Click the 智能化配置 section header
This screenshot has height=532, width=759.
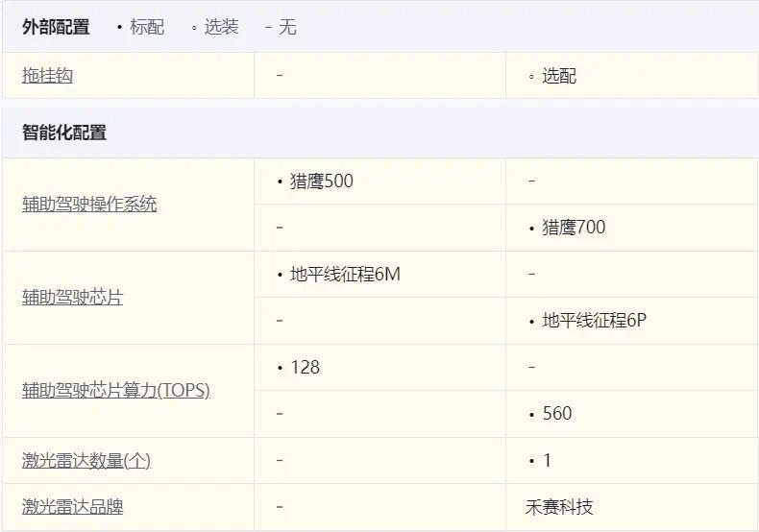click(64, 133)
